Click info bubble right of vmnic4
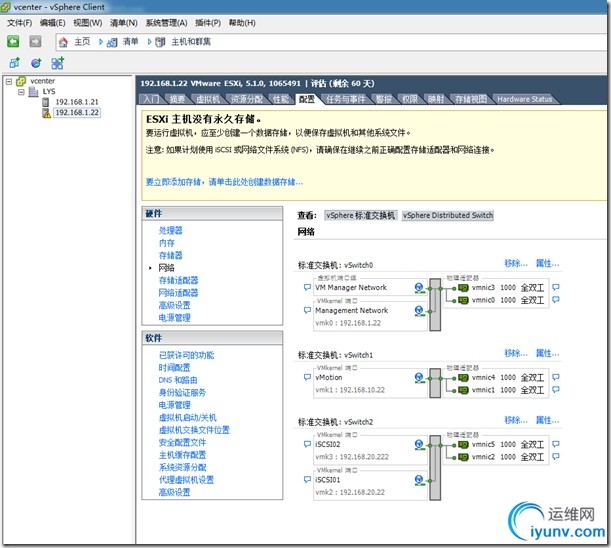Image resolution: width=611 pixels, height=548 pixels. coord(556,377)
